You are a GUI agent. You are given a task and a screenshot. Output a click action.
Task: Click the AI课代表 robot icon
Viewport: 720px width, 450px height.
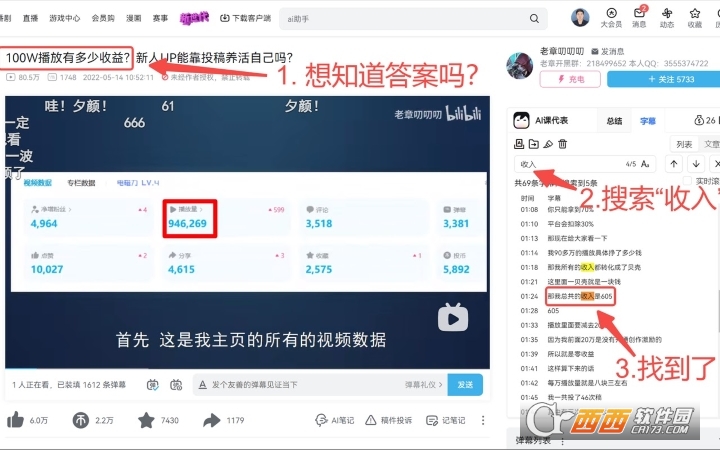(x=521, y=120)
